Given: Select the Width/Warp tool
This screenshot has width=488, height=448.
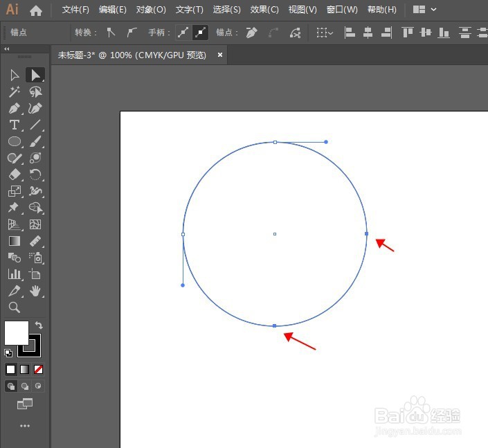Looking at the screenshot, I should [35, 191].
